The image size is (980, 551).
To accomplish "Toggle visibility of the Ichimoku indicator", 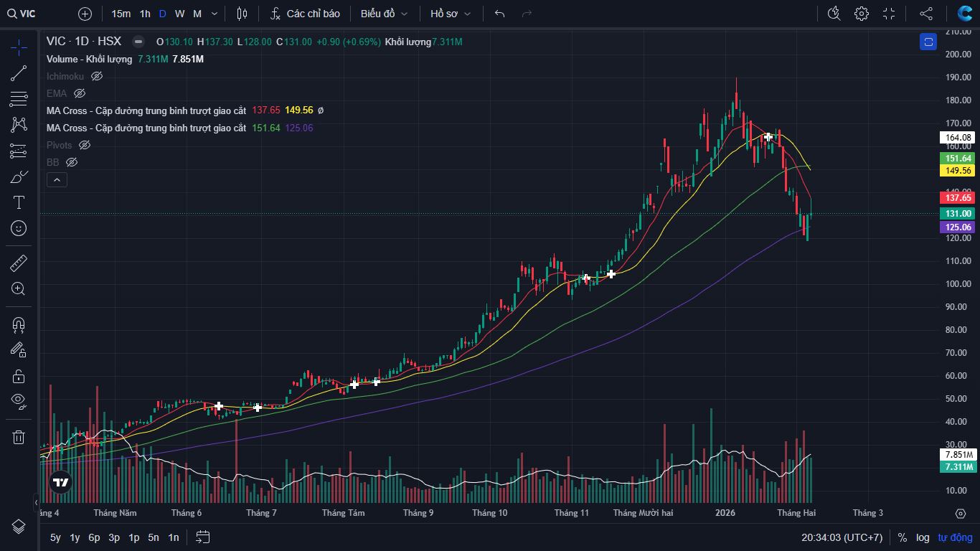I will pyautogui.click(x=97, y=76).
